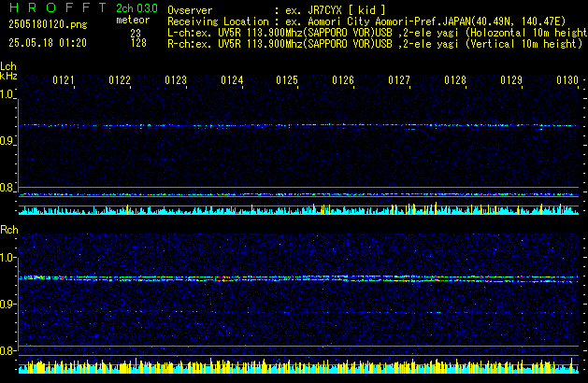Click the Rch 0.8 kHz axis label

coord(7,350)
